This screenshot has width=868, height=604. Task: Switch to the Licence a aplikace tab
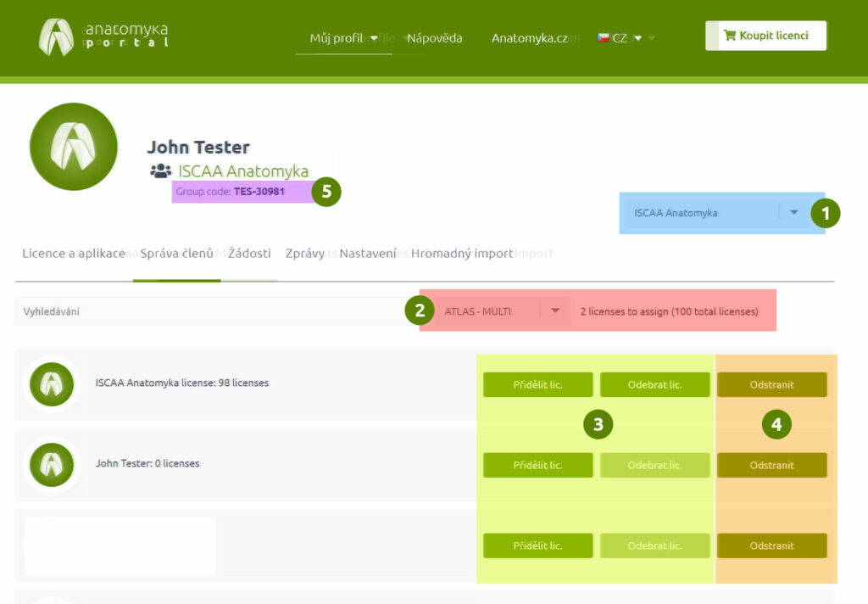click(x=74, y=254)
